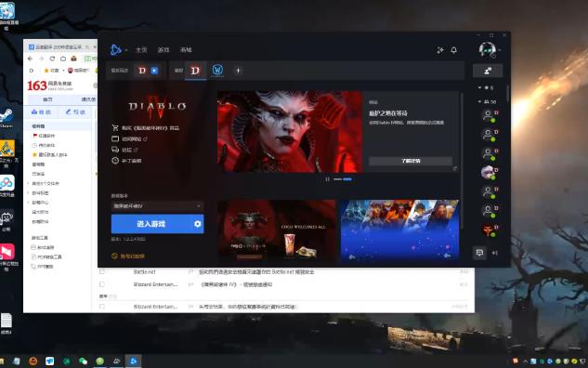Image resolution: width=588 pixels, height=368 pixels.
Task: Open the add friend button
Action: 488,71
